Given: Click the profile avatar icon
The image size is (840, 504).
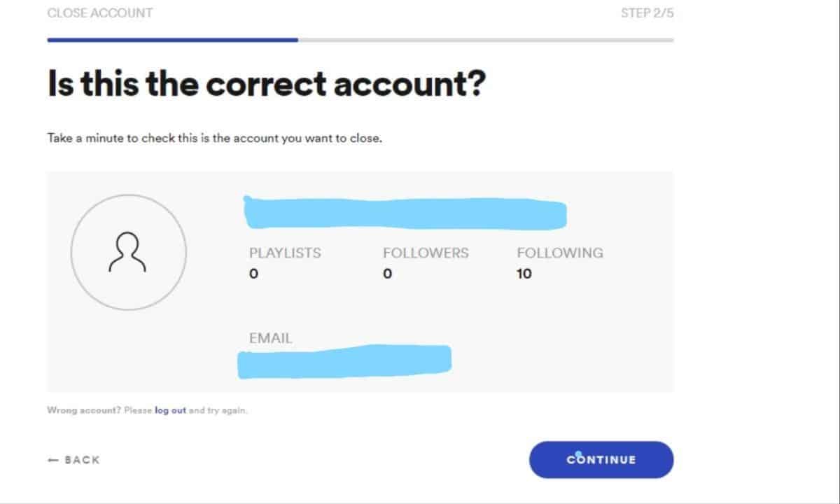Looking at the screenshot, I should (x=128, y=252).
